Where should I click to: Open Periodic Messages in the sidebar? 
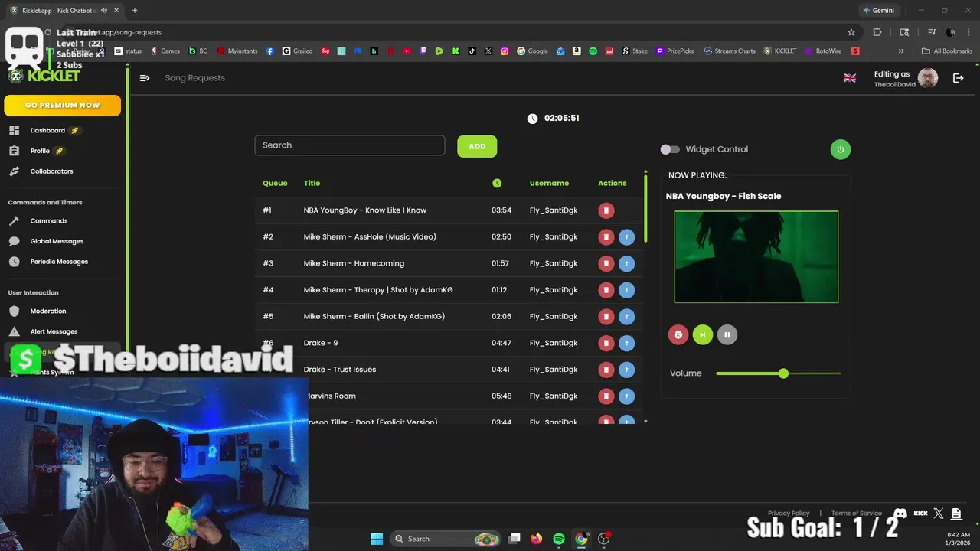tap(58, 262)
